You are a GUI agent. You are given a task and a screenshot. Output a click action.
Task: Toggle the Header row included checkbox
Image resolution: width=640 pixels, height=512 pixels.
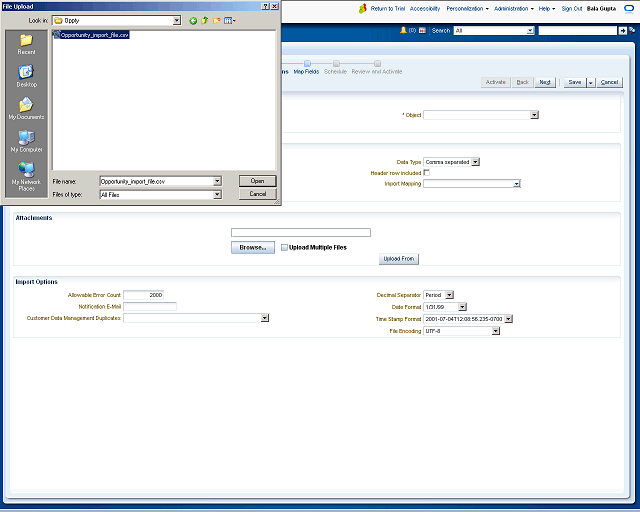(427, 173)
